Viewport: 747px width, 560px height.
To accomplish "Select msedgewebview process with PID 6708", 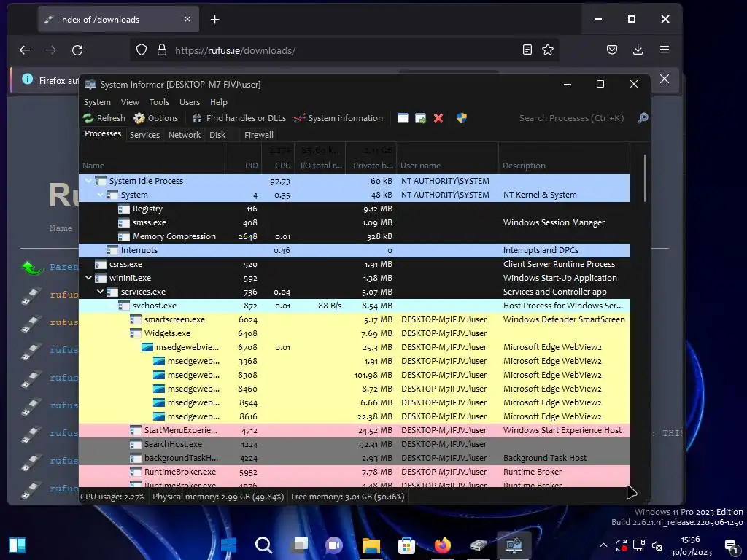I will pyautogui.click(x=355, y=346).
